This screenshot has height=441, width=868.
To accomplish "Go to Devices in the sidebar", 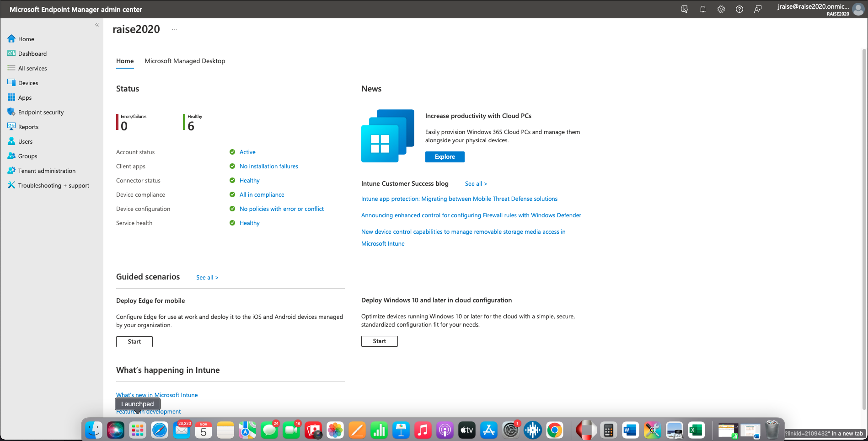I will click(28, 83).
